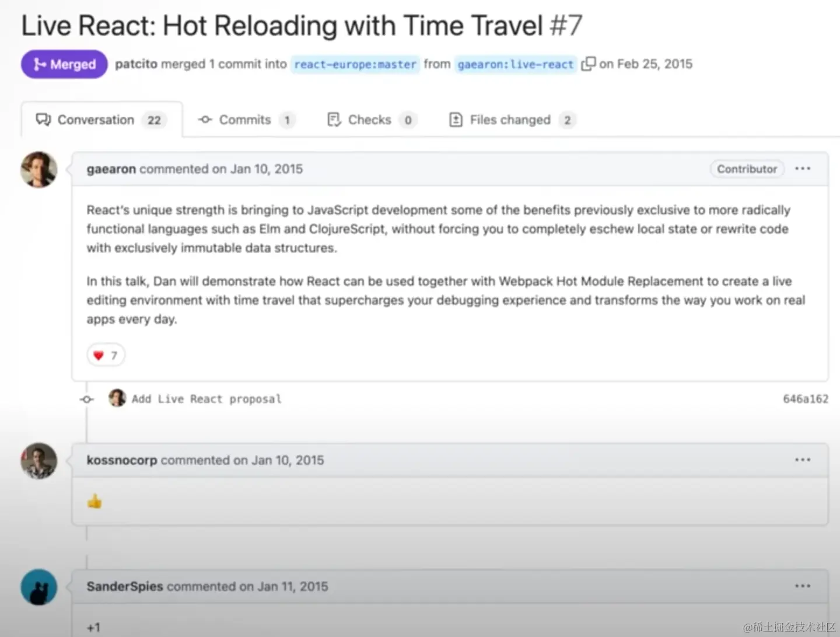The image size is (840, 637).
Task: Click the commit icon on the timeline
Action: [87, 400]
